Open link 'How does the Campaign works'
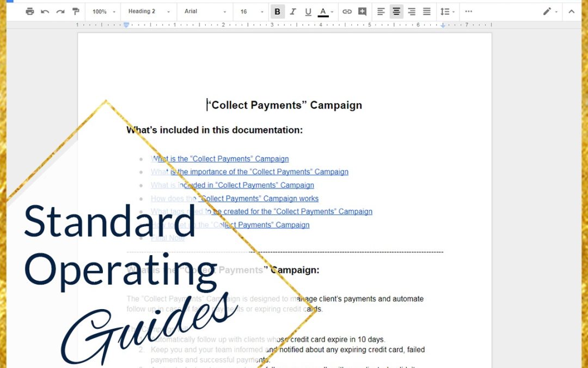588x368 pixels. point(235,198)
